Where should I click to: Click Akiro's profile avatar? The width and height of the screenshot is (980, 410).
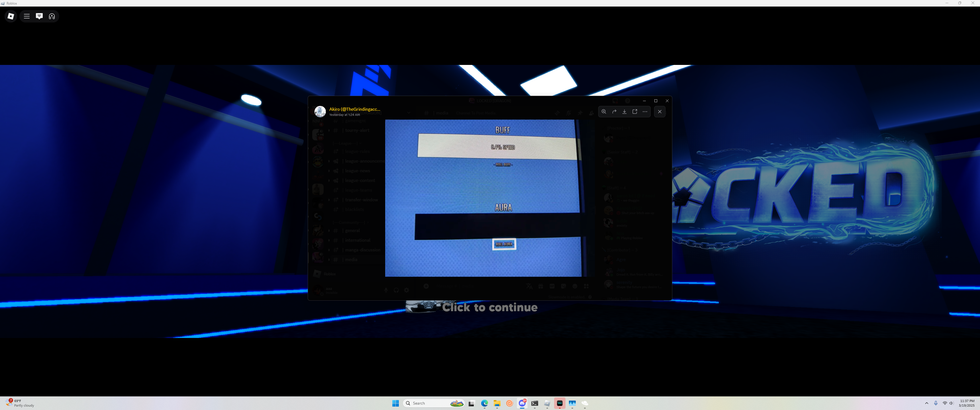click(320, 111)
